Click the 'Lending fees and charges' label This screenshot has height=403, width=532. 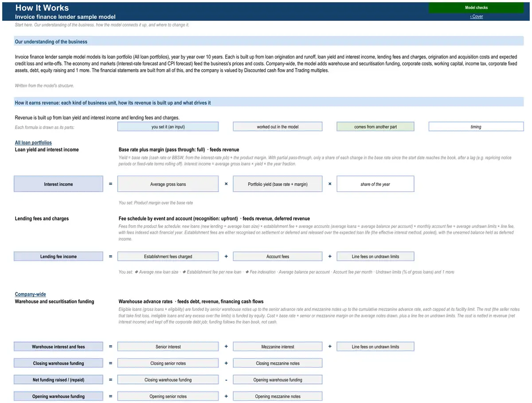point(42,219)
